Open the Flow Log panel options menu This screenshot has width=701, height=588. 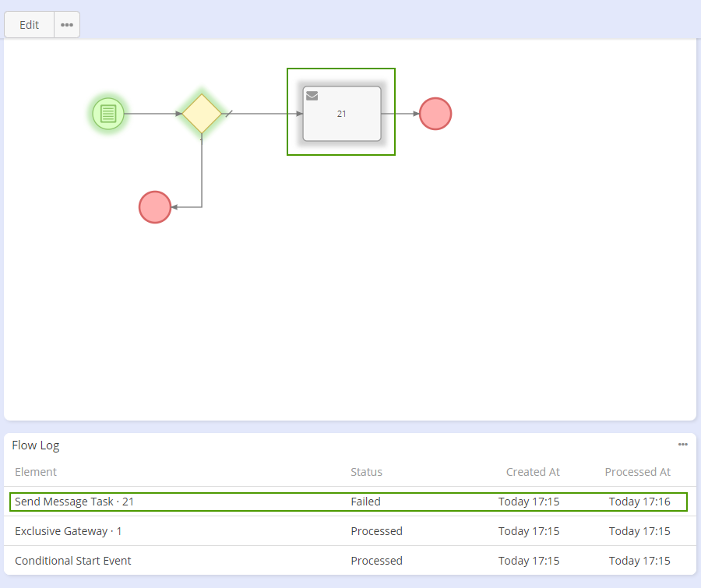pos(682,445)
